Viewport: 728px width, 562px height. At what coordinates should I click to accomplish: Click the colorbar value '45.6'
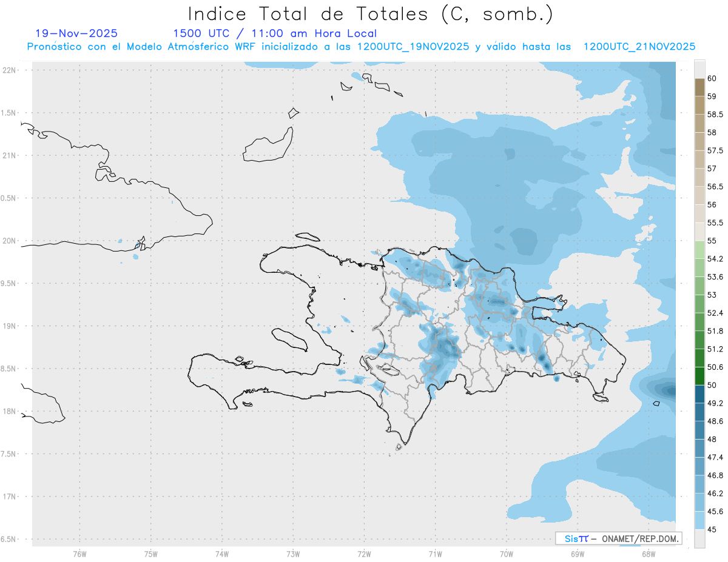coord(715,512)
